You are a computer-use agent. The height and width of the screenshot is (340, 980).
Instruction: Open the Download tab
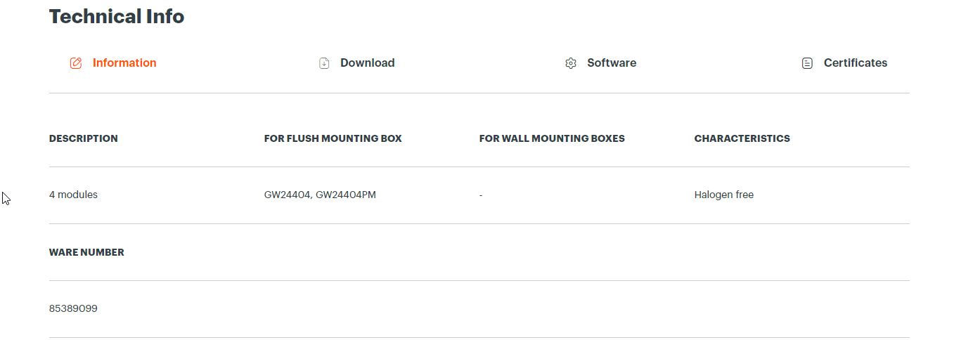(x=356, y=63)
